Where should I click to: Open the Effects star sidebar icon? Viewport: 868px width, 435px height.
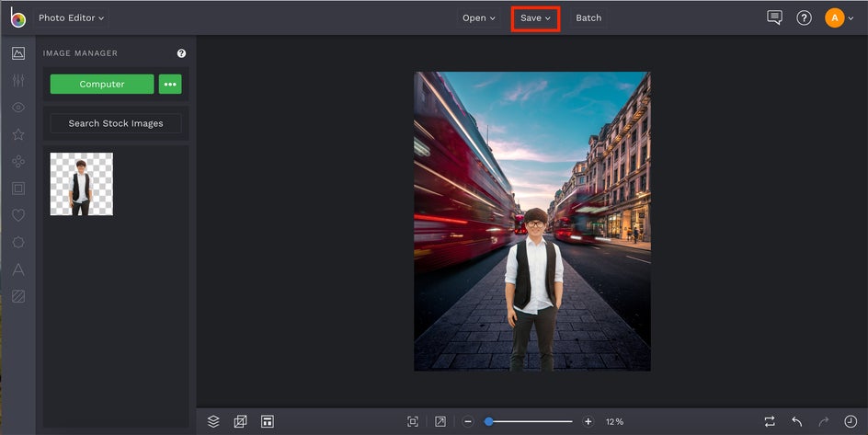pos(18,134)
